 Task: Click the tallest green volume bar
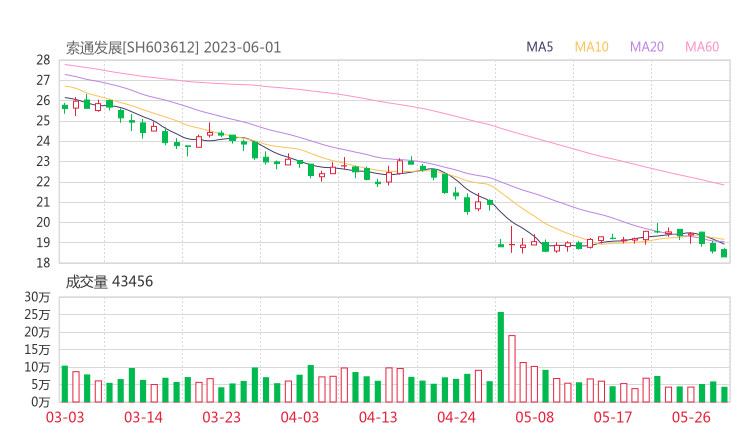click(x=501, y=357)
